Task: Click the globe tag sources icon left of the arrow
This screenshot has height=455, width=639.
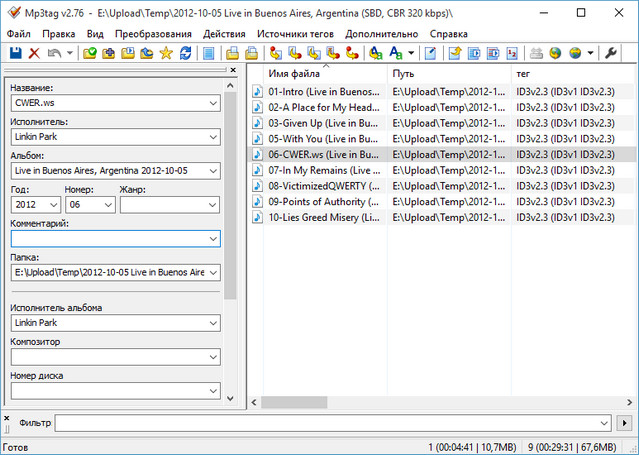Action: [x=575, y=53]
